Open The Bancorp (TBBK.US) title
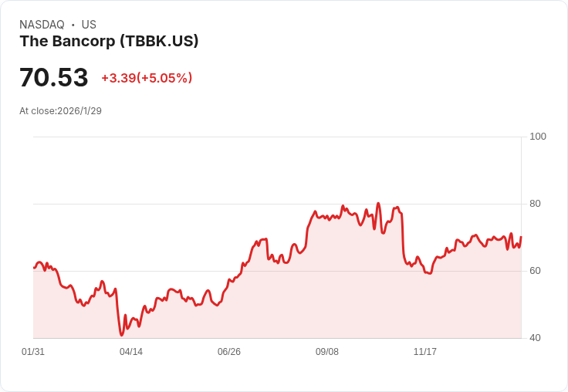Image resolution: width=568 pixels, height=392 pixels. pos(109,42)
